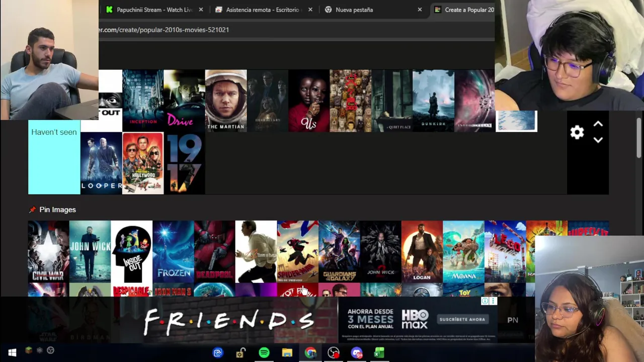Screen dimensions: 644x362
Task: Pick the Spider-Verse poster
Action: pos(297,251)
